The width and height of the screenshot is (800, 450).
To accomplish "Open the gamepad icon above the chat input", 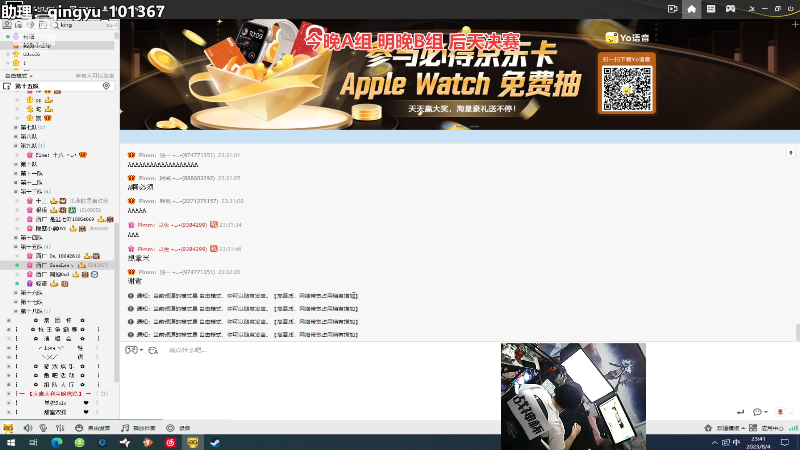I will (x=131, y=350).
